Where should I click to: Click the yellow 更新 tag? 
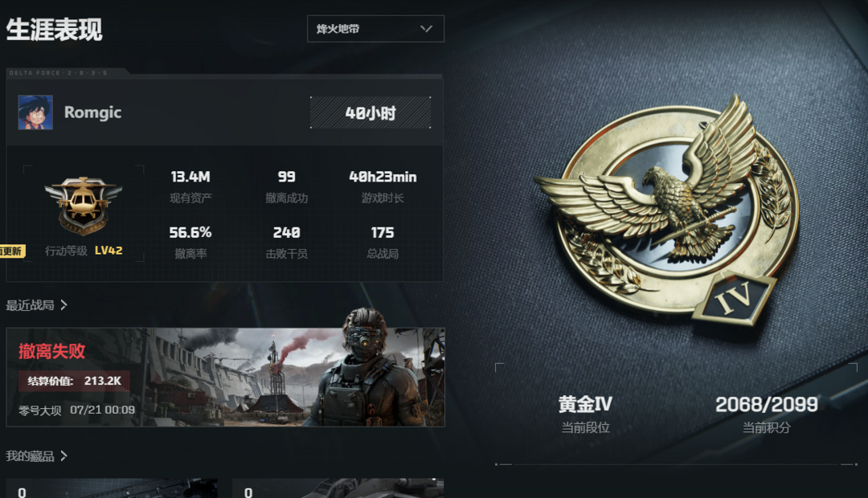(x=12, y=251)
